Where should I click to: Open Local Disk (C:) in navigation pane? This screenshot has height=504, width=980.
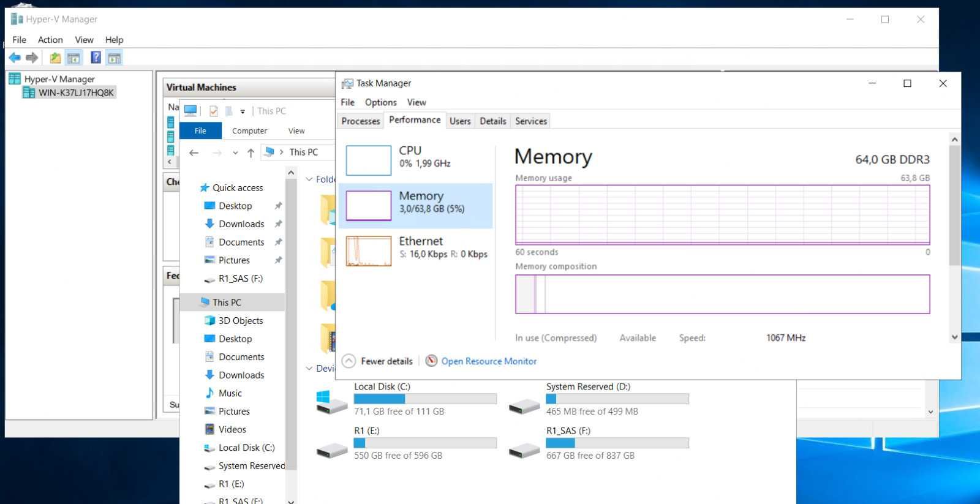pos(246,448)
